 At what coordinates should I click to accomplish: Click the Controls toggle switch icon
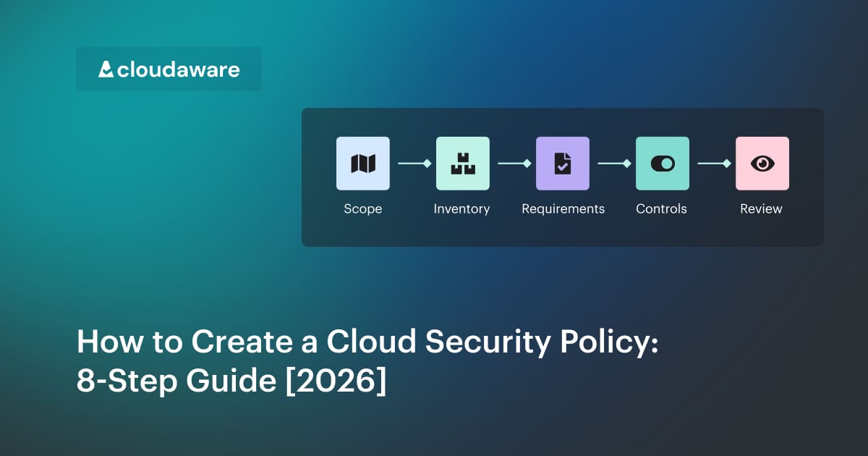(x=663, y=164)
